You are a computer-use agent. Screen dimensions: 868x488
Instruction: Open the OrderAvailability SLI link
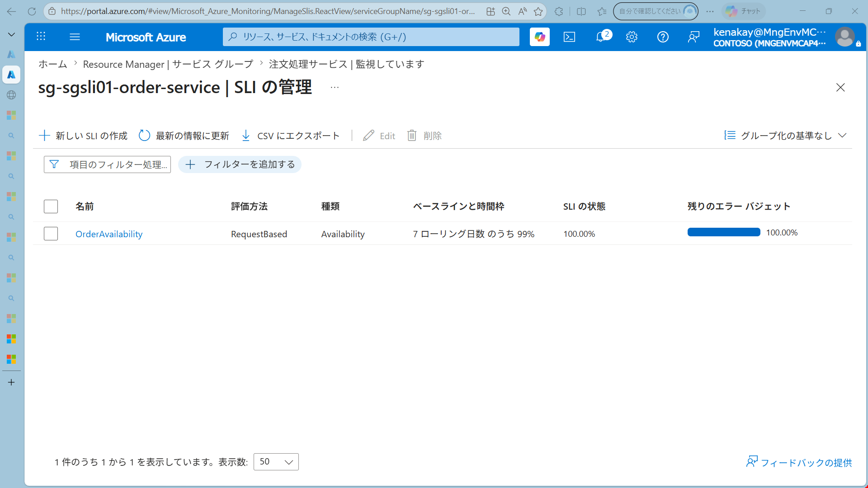click(109, 234)
